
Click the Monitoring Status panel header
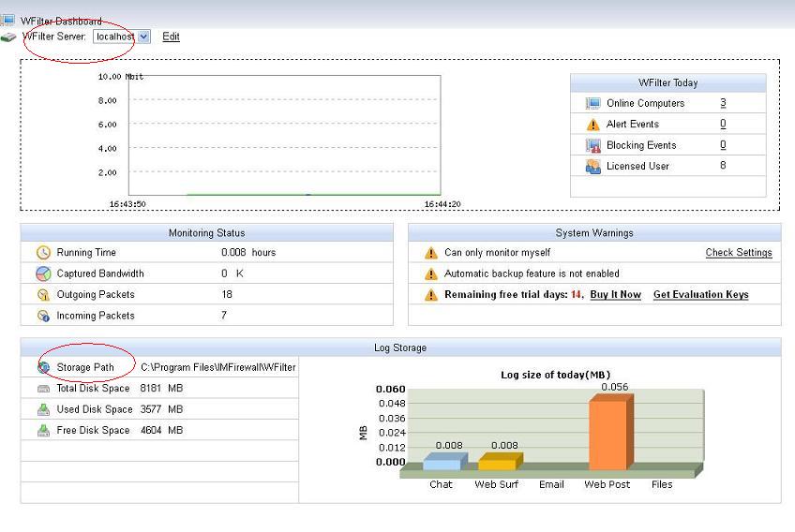pos(207,232)
